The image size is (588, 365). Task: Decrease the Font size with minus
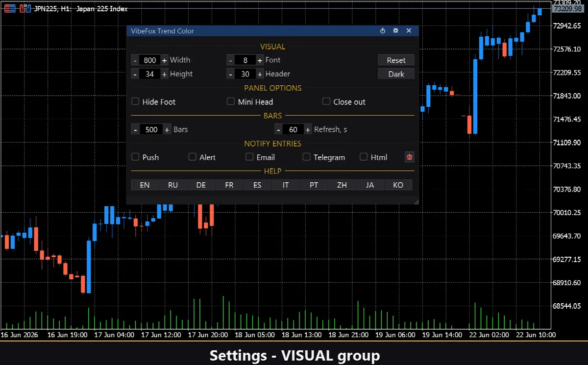point(231,60)
